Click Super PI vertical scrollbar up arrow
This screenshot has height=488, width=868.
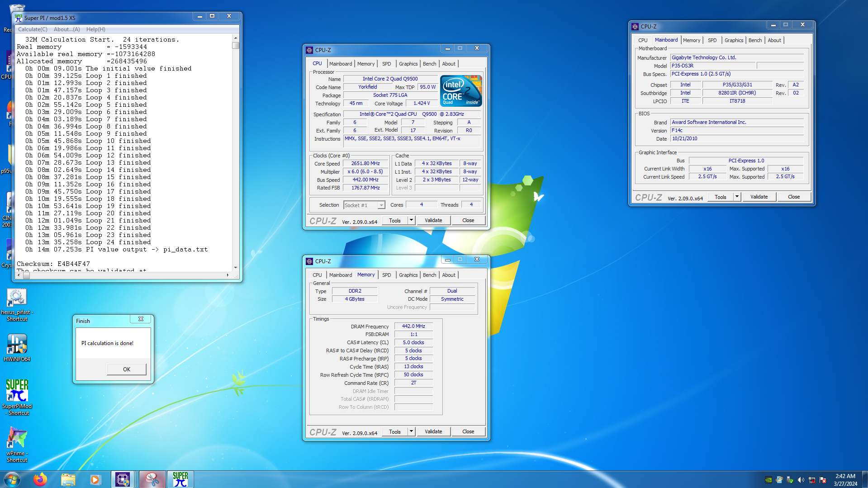[x=235, y=39]
